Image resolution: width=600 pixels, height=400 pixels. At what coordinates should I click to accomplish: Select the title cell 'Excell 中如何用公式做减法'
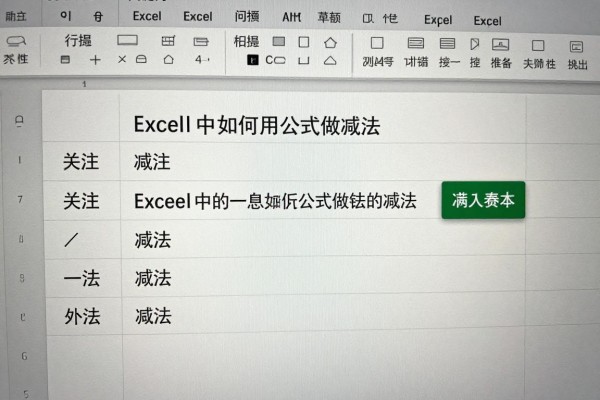322,120
